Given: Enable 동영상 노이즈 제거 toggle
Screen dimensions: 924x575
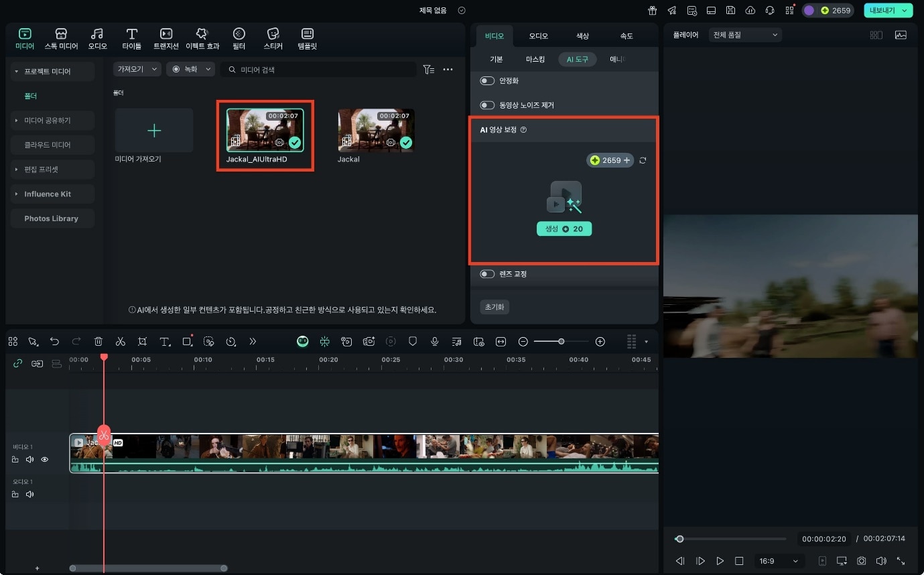Looking at the screenshot, I should [487, 105].
